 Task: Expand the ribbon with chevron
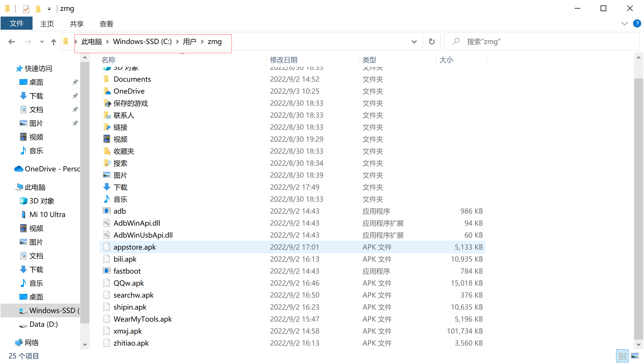(625, 23)
